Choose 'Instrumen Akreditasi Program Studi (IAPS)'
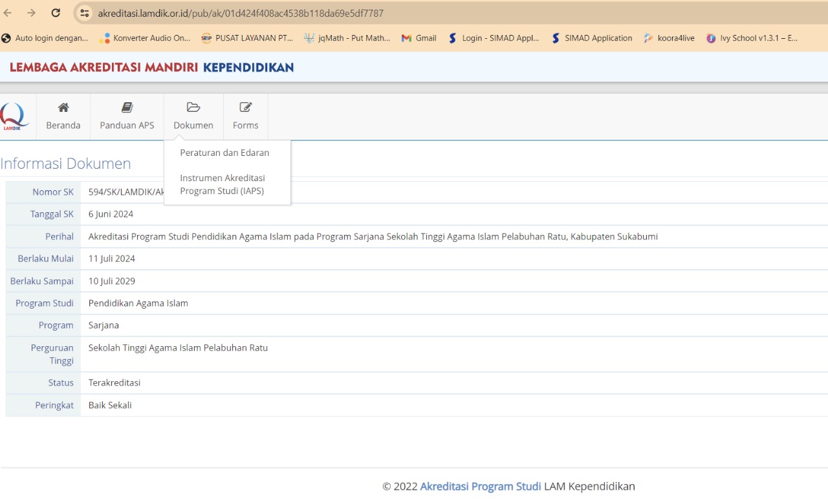 [223, 184]
